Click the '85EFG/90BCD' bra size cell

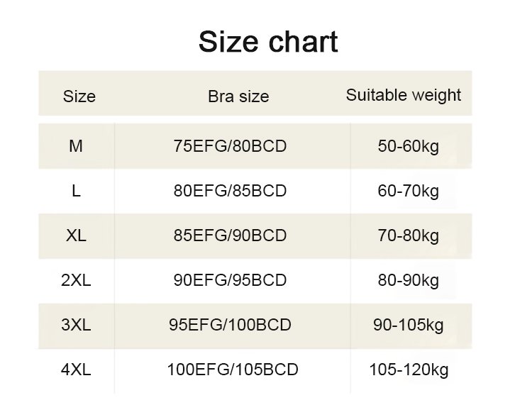pos(230,235)
